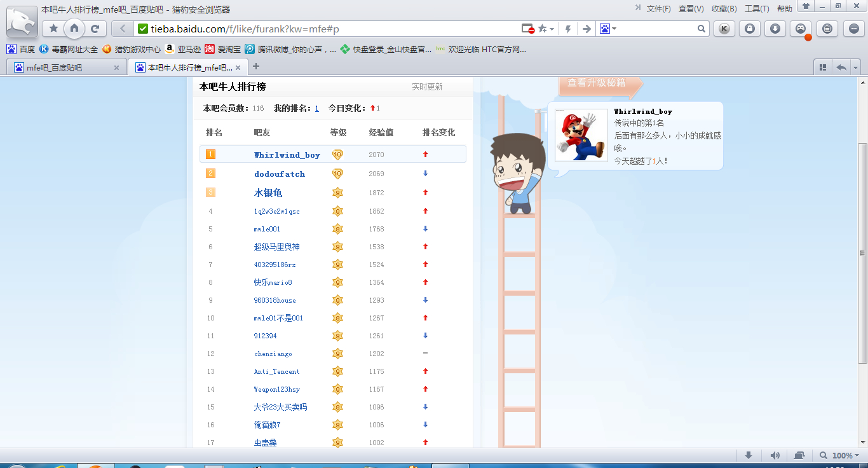Click into the Baidu search input box
The width and height of the screenshot is (868, 468).
[x=658, y=29]
